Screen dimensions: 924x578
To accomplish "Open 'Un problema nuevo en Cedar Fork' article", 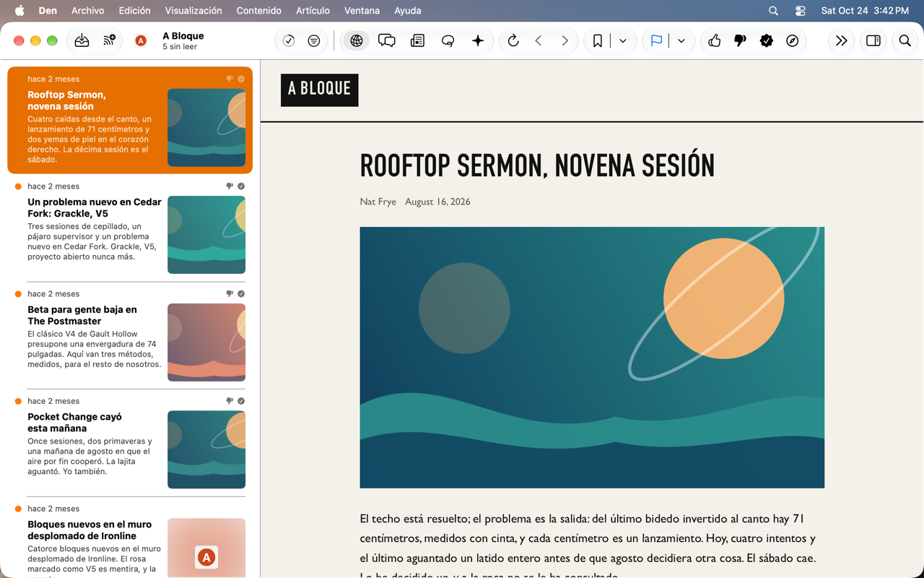I will [130, 228].
